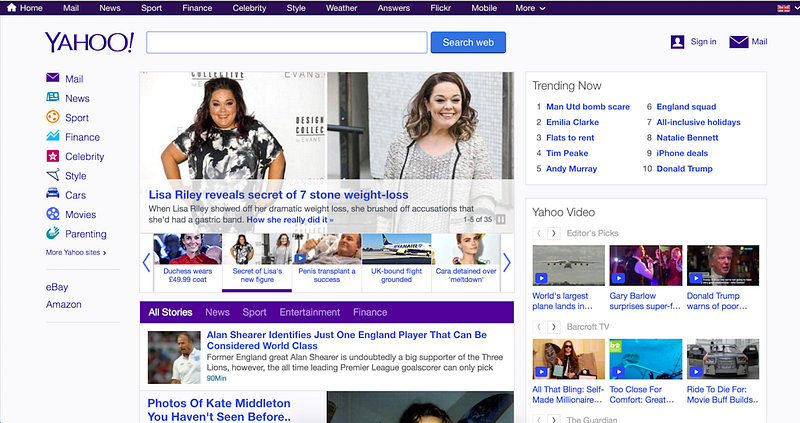The image size is (800, 423).
Task: Go to previous Editor's Picks videos
Action: (x=538, y=233)
